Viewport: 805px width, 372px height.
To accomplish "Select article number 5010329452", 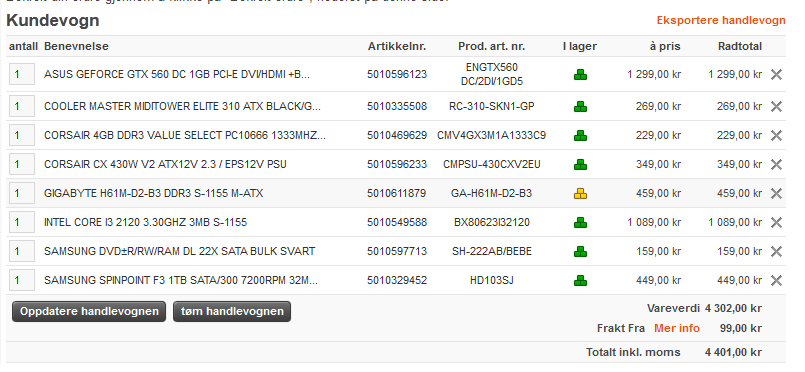I will point(397,280).
